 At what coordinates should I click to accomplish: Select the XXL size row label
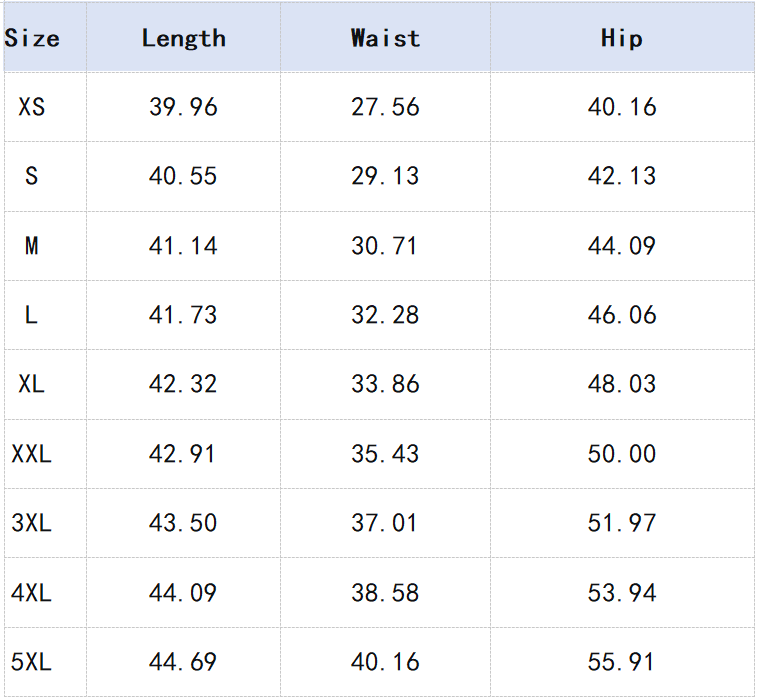32,454
